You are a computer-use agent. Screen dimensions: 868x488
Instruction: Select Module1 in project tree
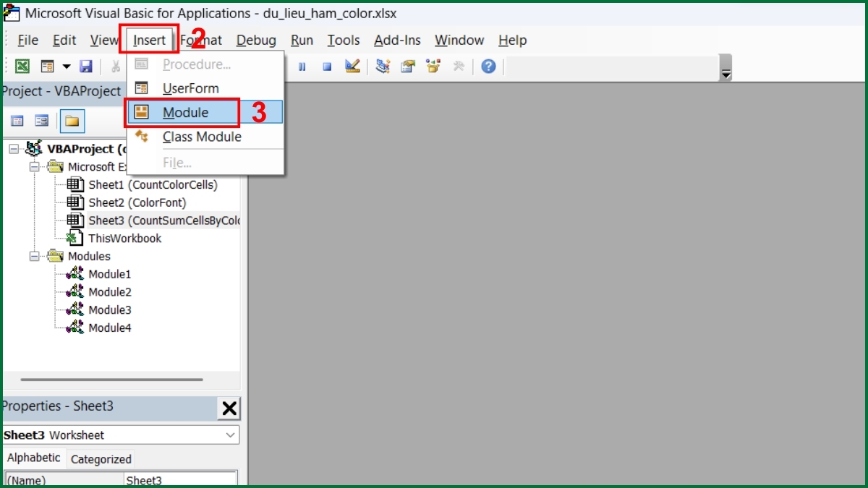109,275
